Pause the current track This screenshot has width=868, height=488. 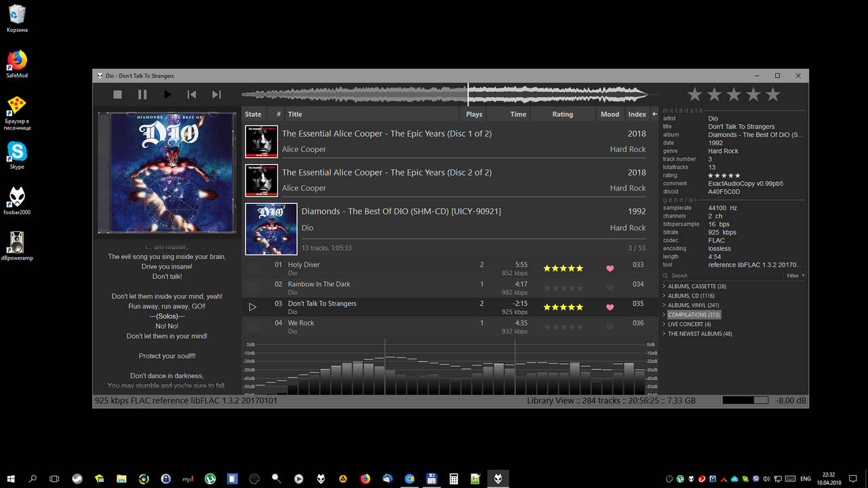(142, 95)
